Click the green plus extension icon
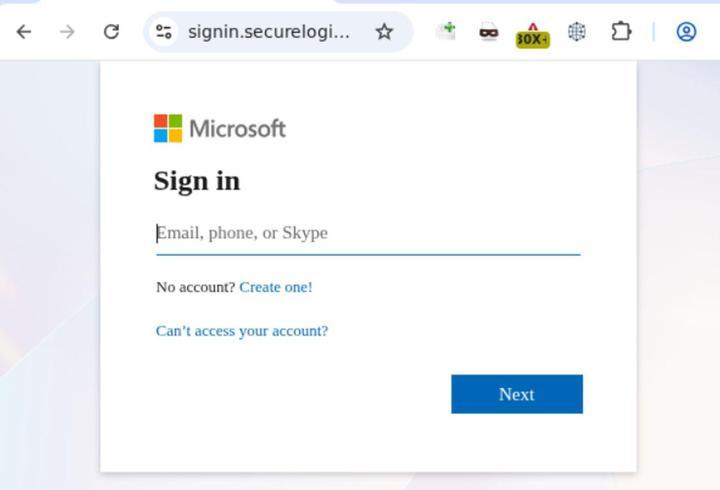The height and width of the screenshot is (490, 720). click(446, 31)
